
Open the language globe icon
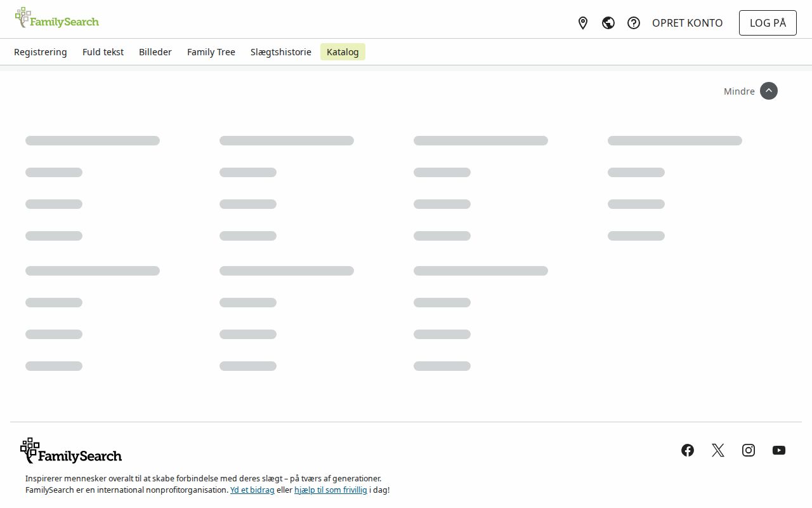[x=608, y=23]
